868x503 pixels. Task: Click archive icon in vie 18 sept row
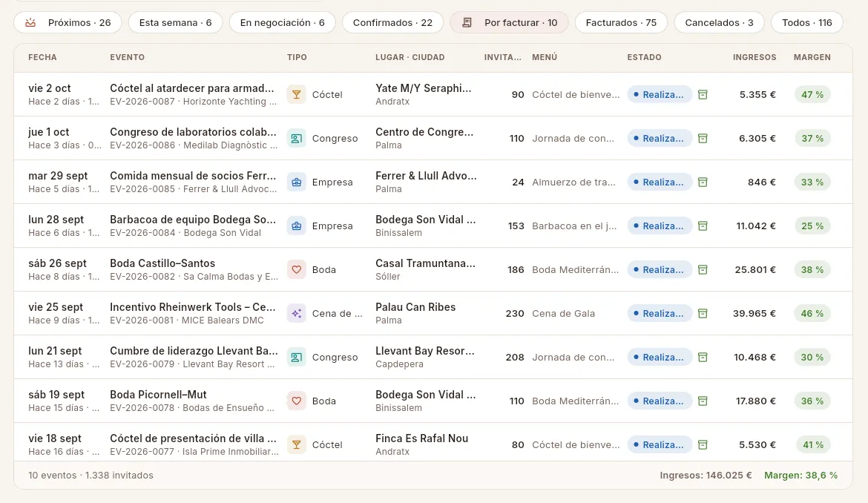pos(703,444)
